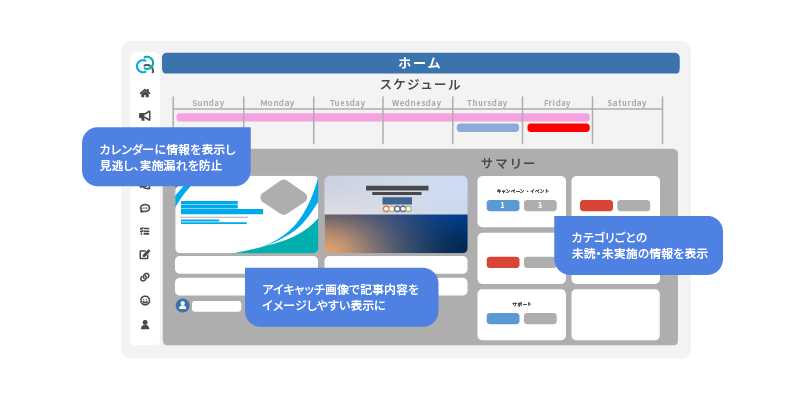The height and width of the screenshot is (400, 800).
Task: Open the chain link icon
Action: coord(145,277)
